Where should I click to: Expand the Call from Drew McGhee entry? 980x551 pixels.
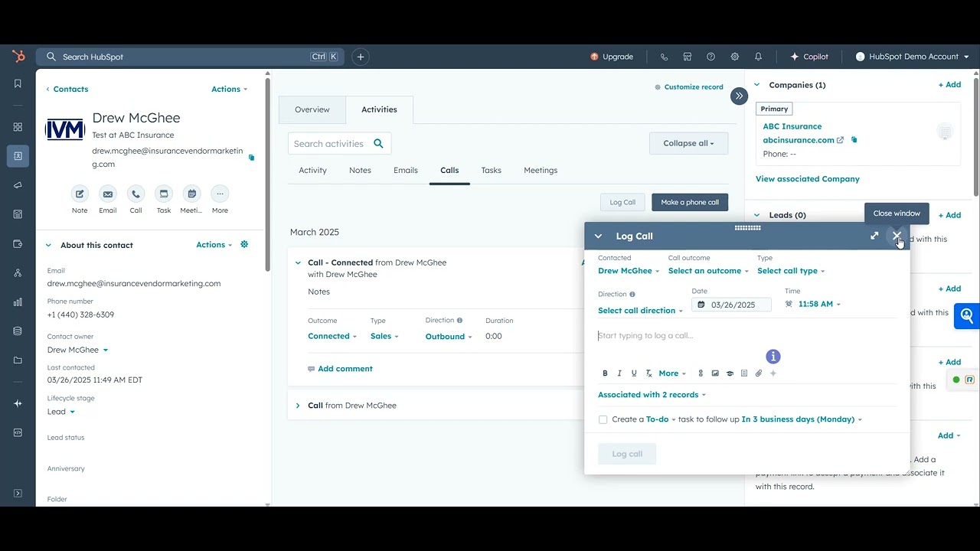[298, 406]
